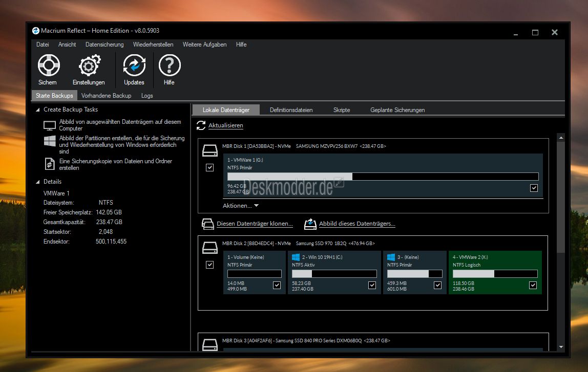
Task: Uncheck the VMWare 2 (X:) partition checkbox
Action: tap(533, 286)
